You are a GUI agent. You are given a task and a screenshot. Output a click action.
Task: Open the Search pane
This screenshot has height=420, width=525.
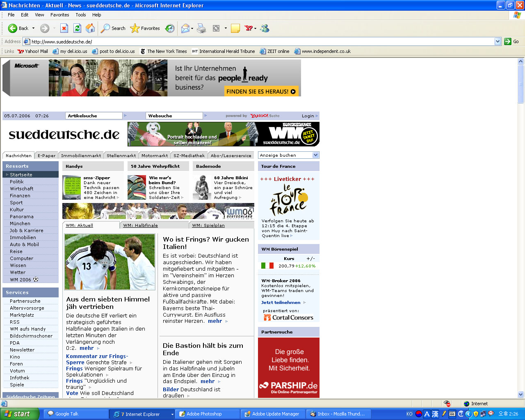coord(112,28)
